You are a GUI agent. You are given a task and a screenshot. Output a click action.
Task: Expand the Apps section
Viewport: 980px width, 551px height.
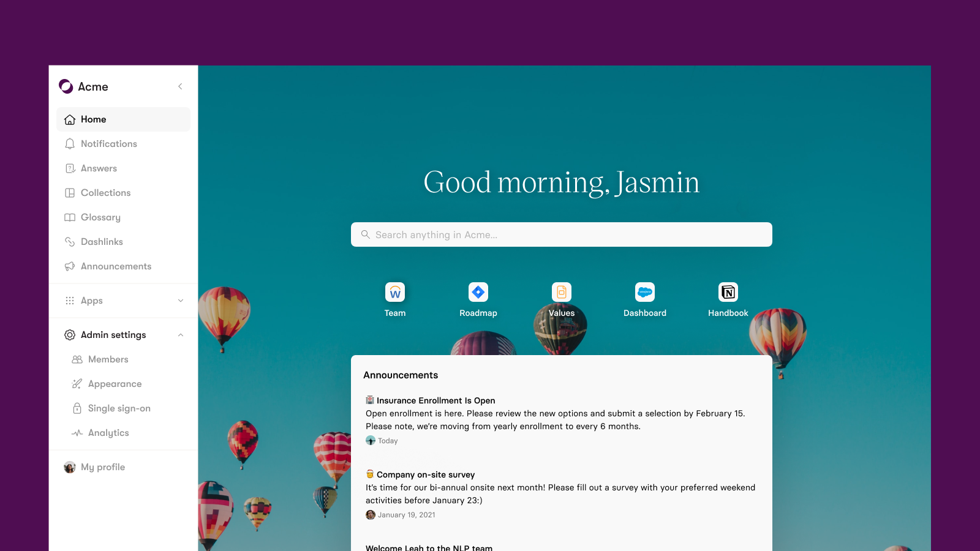coord(180,301)
